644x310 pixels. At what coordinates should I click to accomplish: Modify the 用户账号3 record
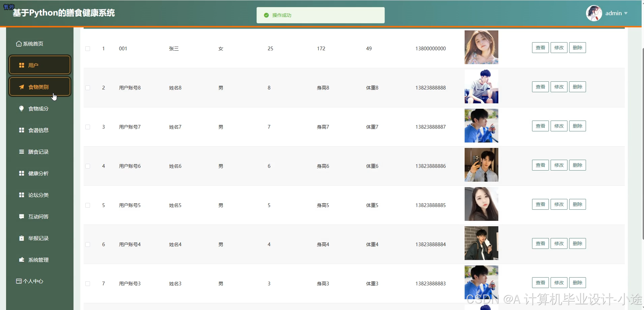coord(559,283)
